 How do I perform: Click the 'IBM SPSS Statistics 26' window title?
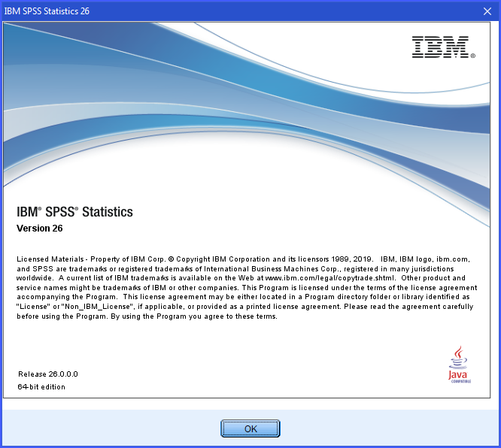pyautogui.click(x=47, y=11)
